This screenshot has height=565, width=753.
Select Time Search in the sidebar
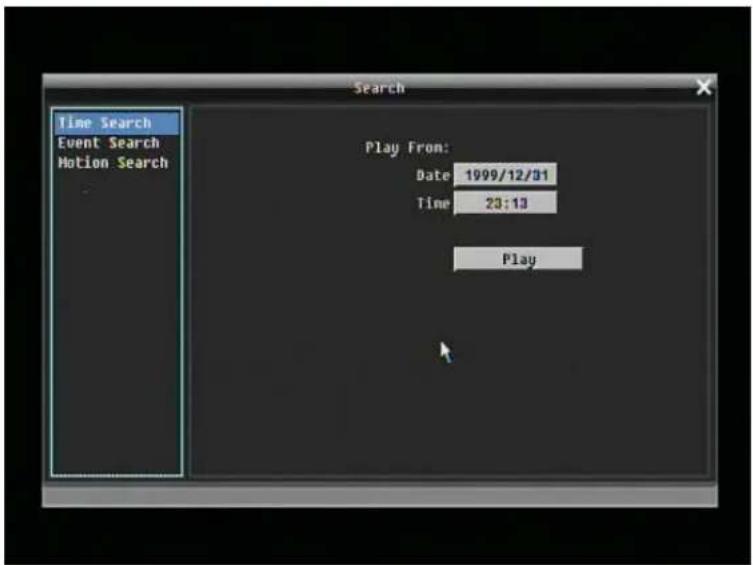coord(117,123)
